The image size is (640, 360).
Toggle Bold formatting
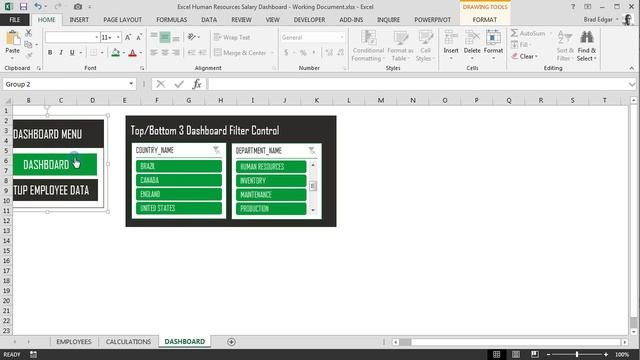50,52
